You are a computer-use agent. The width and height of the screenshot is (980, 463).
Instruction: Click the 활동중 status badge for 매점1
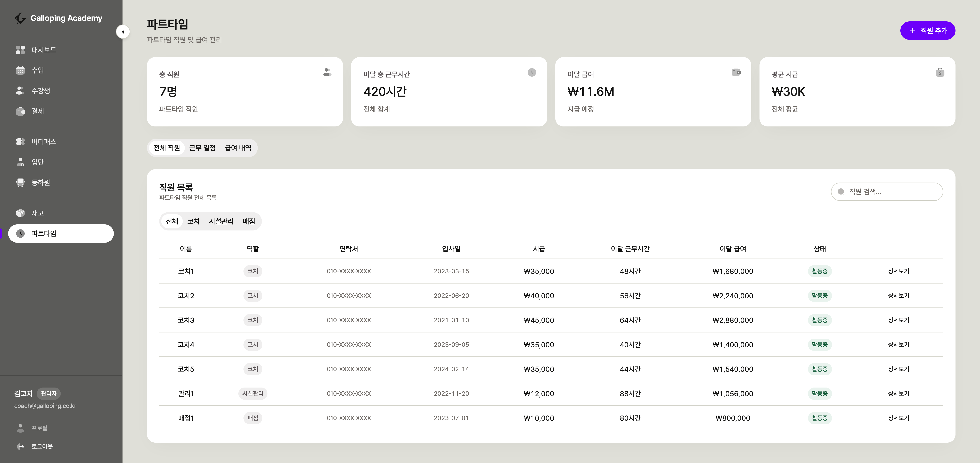click(820, 418)
